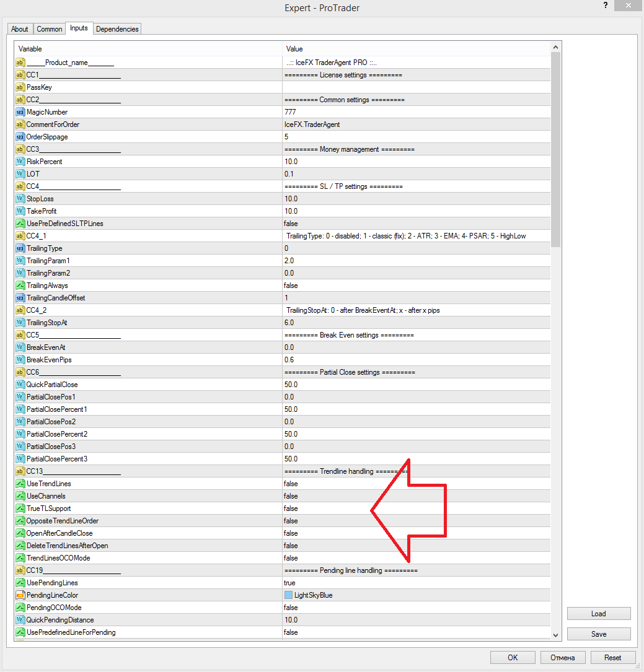This screenshot has height=672, width=644.
Task: Click the integer icon beside TrailingType
Action: [20, 248]
